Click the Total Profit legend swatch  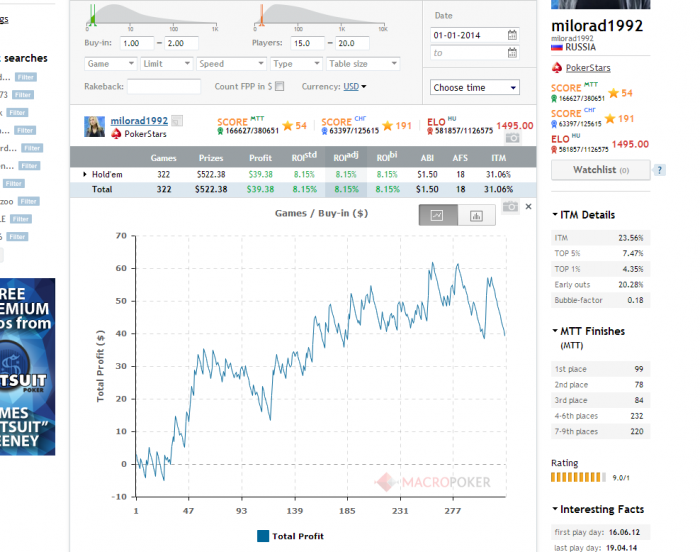tap(263, 536)
